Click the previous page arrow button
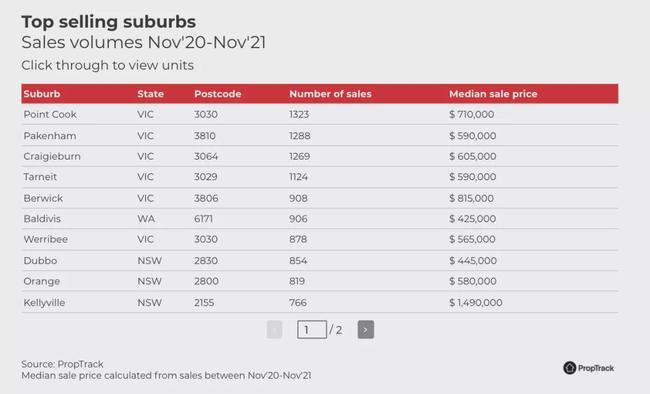This screenshot has height=394, width=650. coord(274,330)
